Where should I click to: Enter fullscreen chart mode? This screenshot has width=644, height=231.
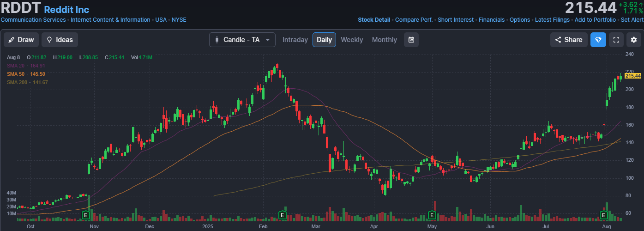(x=616, y=40)
